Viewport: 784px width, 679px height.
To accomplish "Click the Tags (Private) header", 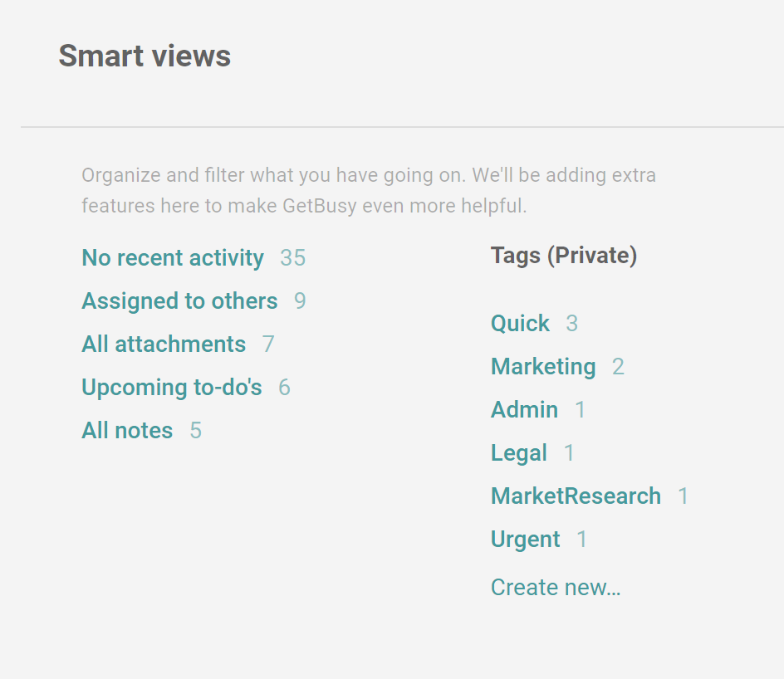I will click(x=563, y=256).
